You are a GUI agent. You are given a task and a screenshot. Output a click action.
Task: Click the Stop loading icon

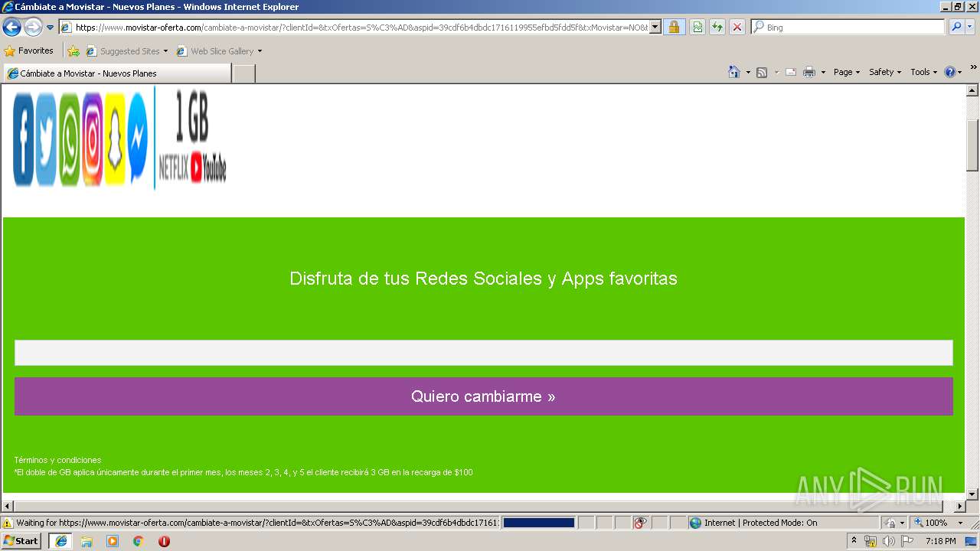pos(737,28)
